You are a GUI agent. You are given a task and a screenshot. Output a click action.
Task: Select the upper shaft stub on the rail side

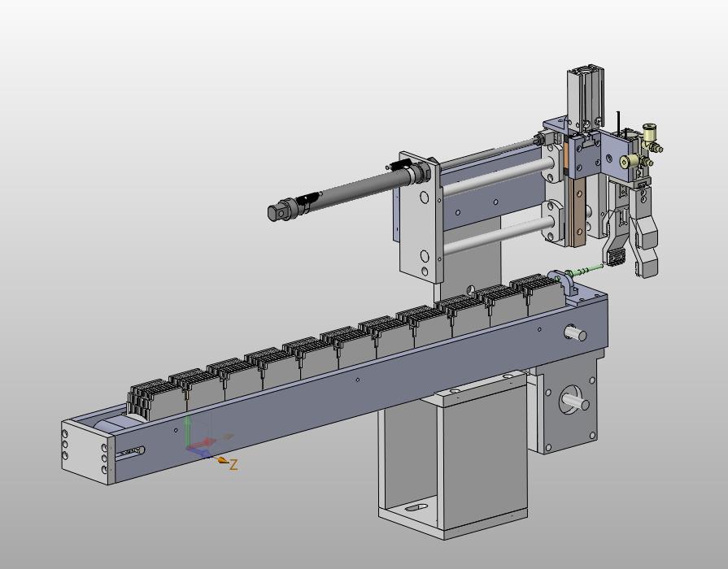pyautogui.click(x=575, y=332)
